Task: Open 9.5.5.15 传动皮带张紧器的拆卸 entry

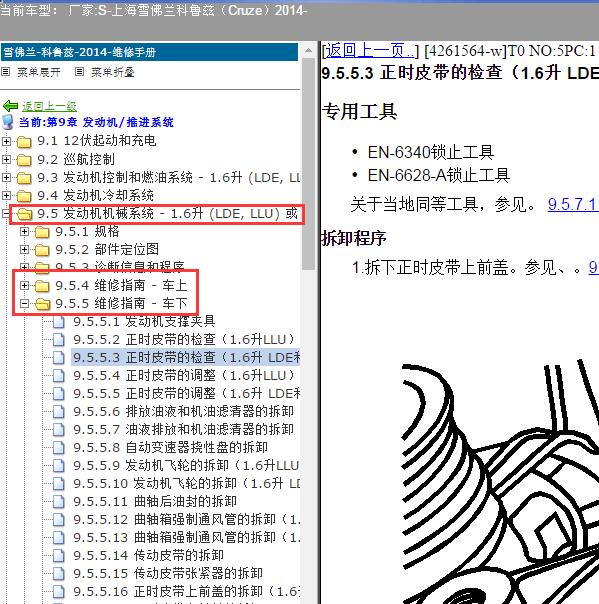Action: point(168,574)
